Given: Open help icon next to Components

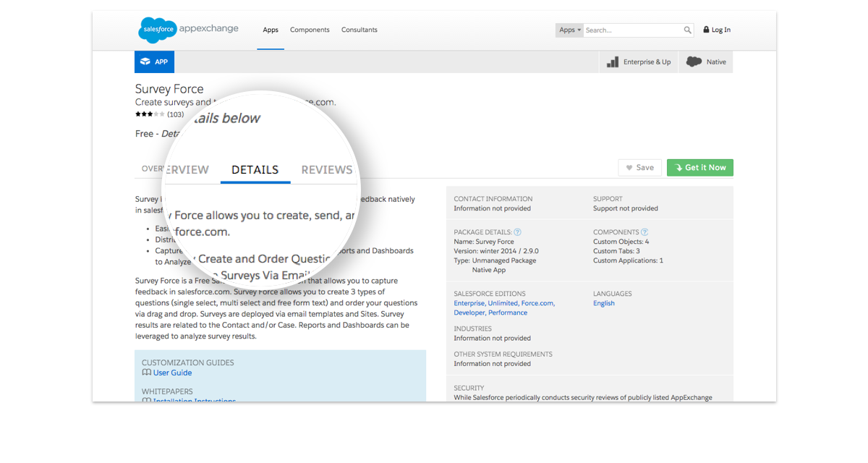Looking at the screenshot, I should [644, 232].
